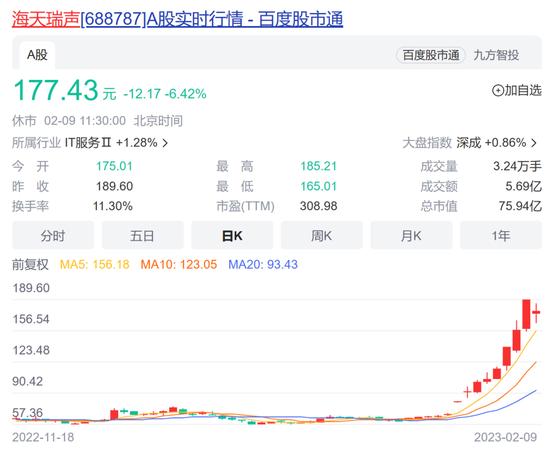Expand industry details chevron after +1.28%

click(165, 143)
